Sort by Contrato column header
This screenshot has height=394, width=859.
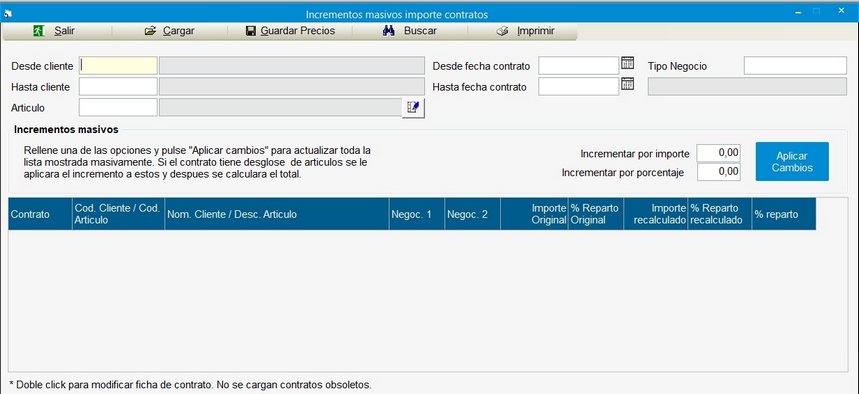point(40,214)
